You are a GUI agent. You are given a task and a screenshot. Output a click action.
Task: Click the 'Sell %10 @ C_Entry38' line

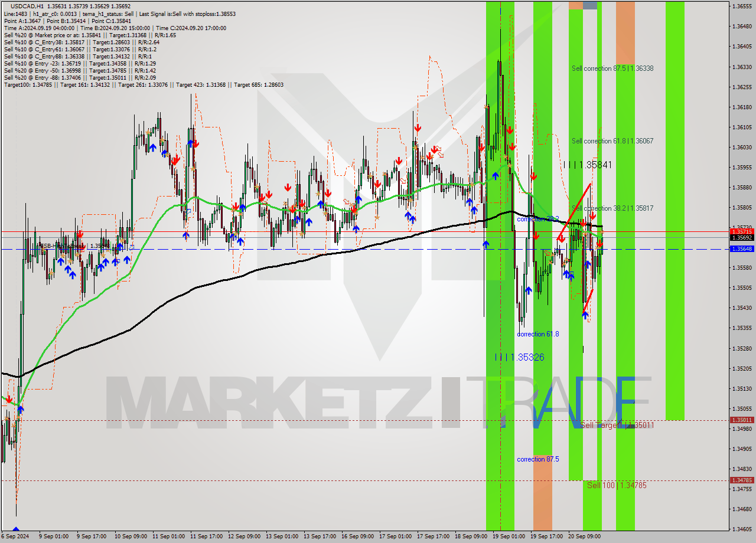pyautogui.click(x=82, y=42)
